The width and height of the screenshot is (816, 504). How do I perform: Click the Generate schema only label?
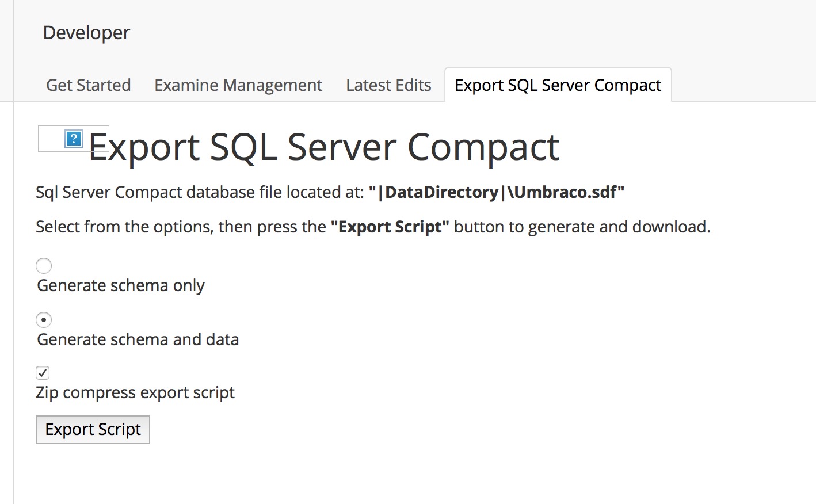point(121,285)
